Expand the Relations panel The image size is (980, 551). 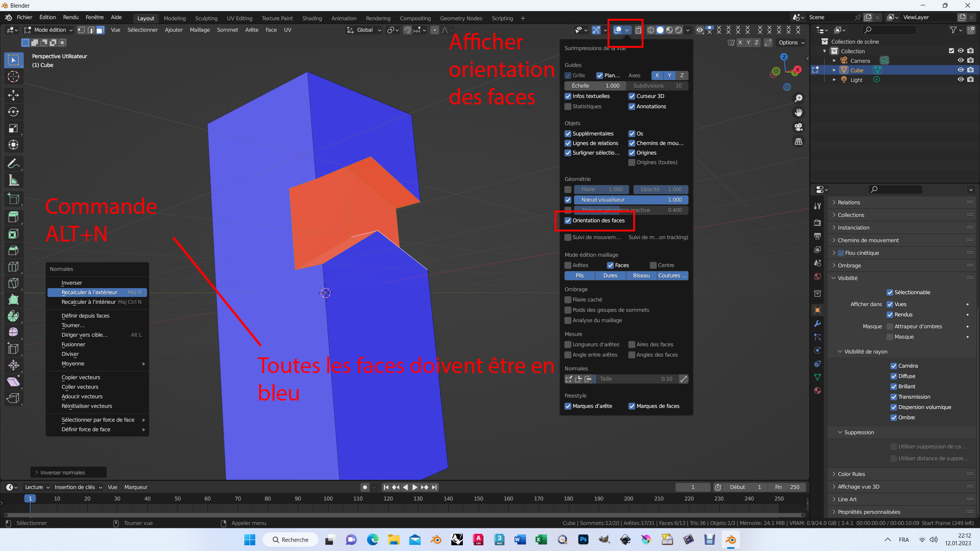point(849,202)
